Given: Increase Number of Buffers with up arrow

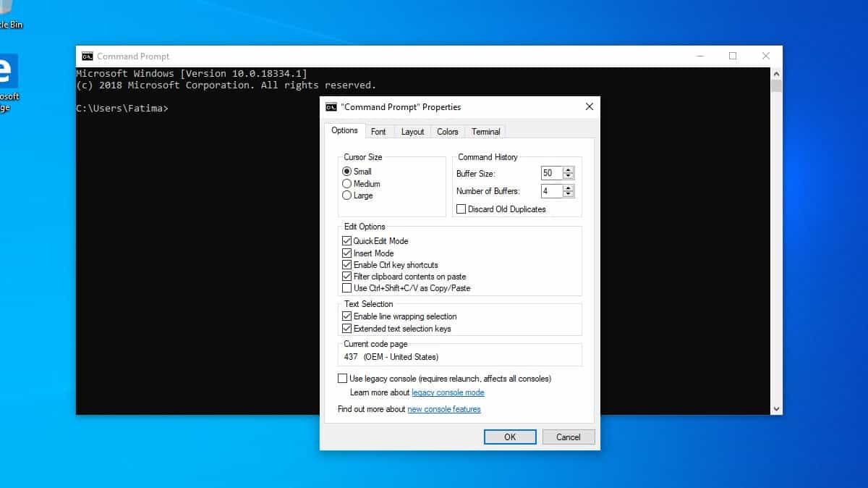Looking at the screenshot, I should tap(569, 188).
